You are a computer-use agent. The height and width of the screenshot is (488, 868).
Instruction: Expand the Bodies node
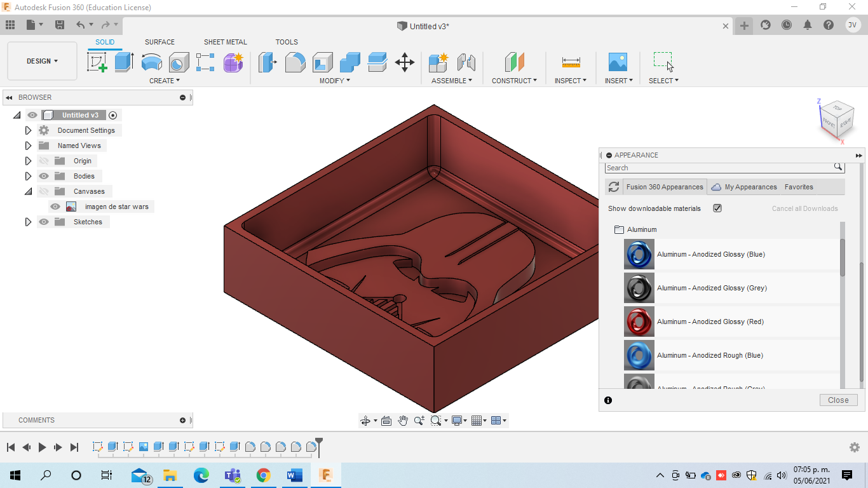pos(28,176)
